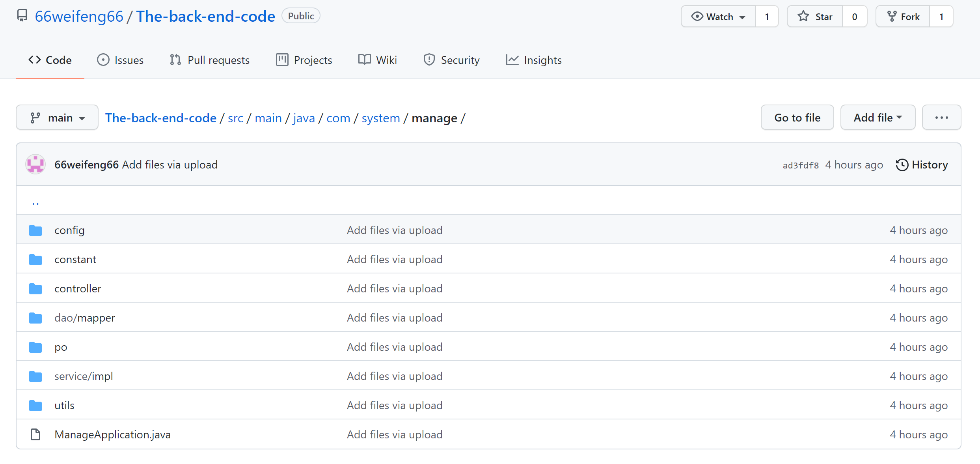Open the Pull requests tab
This screenshot has width=980, height=464.
point(210,60)
